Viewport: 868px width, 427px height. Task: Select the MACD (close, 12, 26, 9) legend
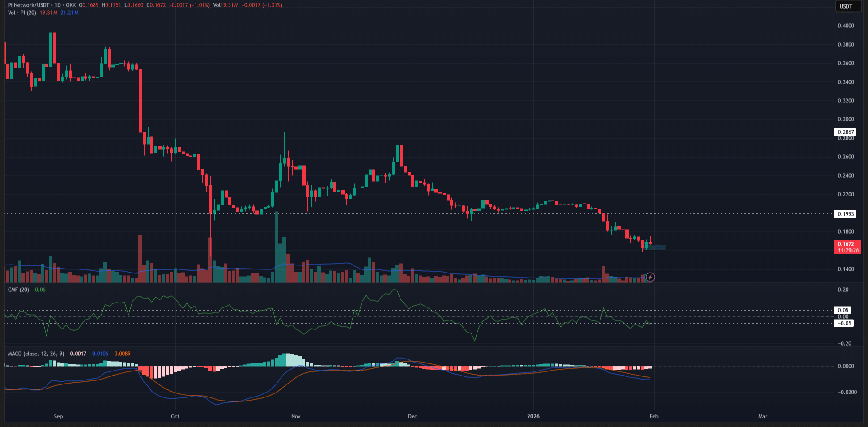tap(36, 354)
